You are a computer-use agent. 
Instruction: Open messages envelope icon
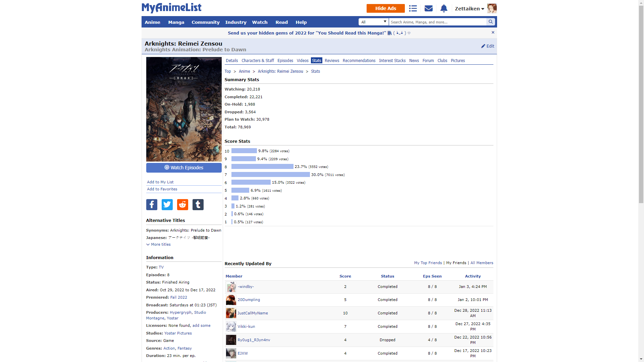pyautogui.click(x=428, y=8)
